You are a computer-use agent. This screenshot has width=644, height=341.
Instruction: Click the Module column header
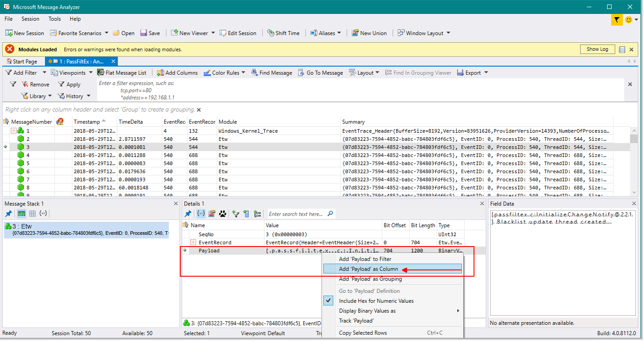(x=279, y=121)
